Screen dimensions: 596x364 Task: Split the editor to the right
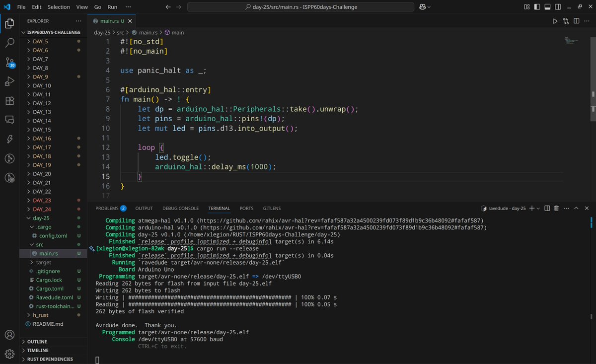pyautogui.click(x=577, y=21)
